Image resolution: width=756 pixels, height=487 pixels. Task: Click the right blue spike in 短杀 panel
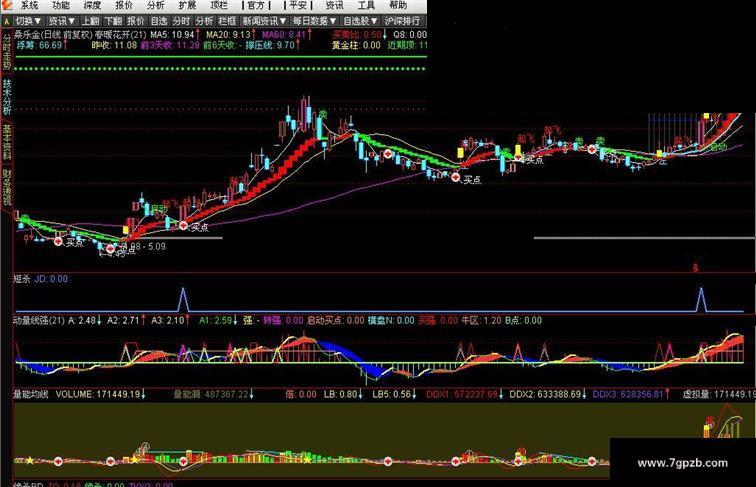click(x=701, y=299)
